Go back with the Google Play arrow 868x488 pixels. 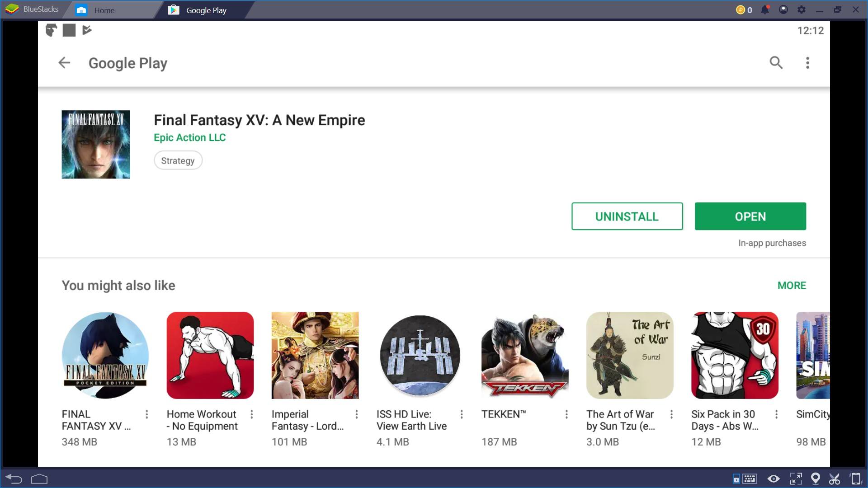click(x=64, y=63)
